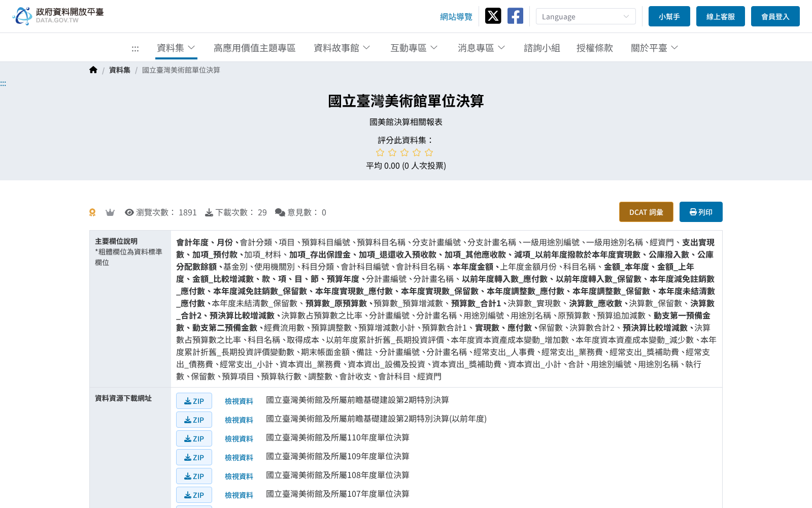Open 檢視資料 for 109年度單位決算
The height and width of the screenshot is (508, 812).
(239, 457)
